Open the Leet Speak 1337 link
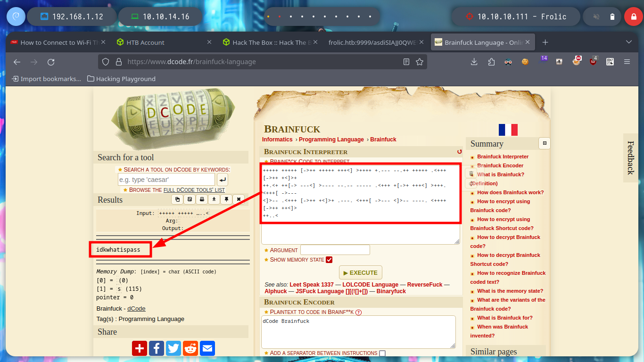 [x=312, y=285]
